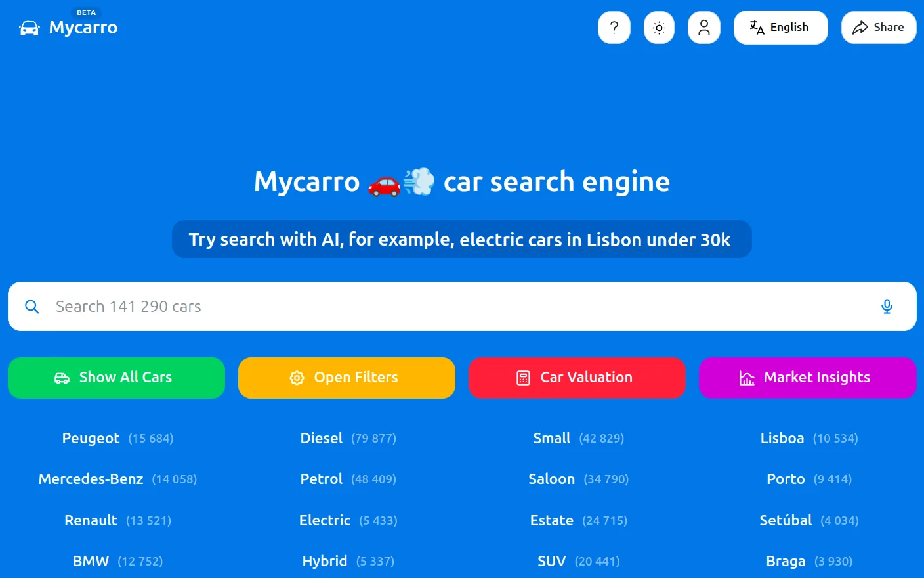Click the translate icon beside English
Viewport: 924px width, 578px height.
pos(757,28)
